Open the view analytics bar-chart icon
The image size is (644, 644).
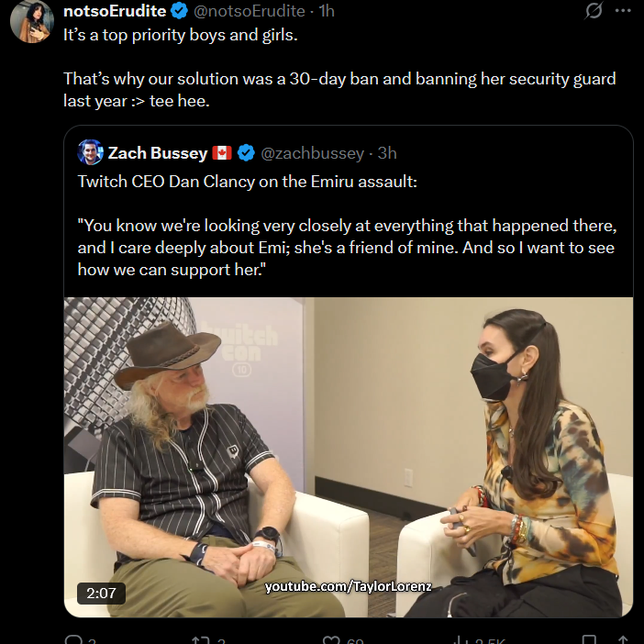click(x=461, y=640)
